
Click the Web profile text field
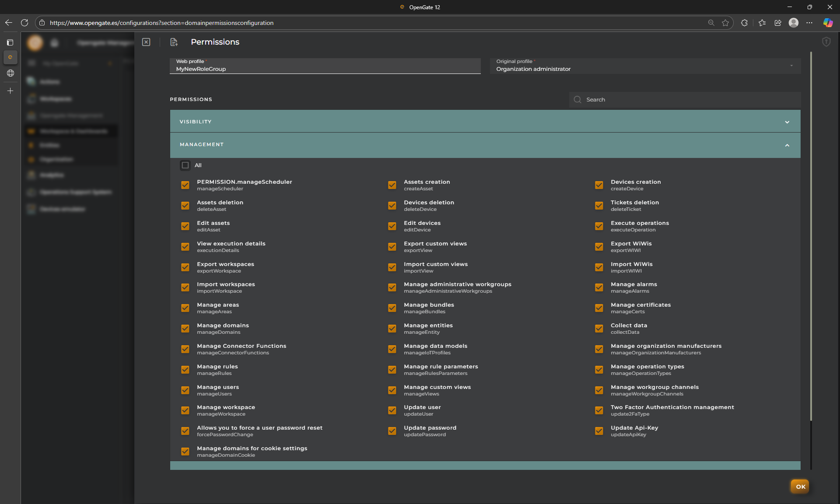click(x=325, y=69)
